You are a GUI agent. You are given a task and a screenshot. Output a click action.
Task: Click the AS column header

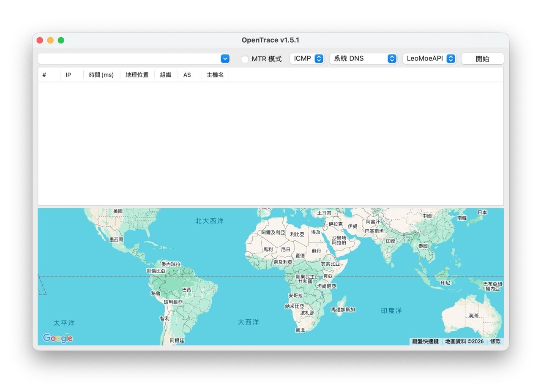pyautogui.click(x=187, y=75)
